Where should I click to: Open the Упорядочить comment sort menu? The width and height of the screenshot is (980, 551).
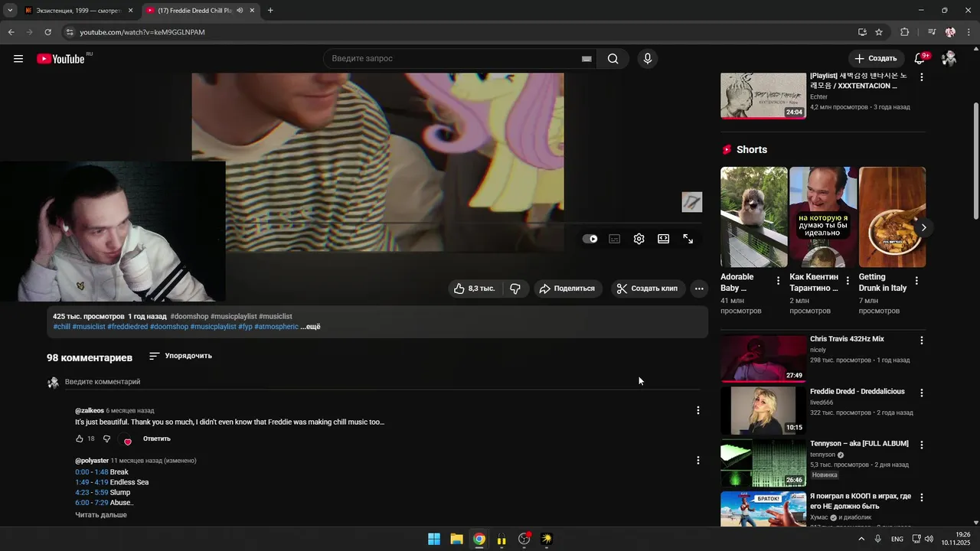(181, 356)
